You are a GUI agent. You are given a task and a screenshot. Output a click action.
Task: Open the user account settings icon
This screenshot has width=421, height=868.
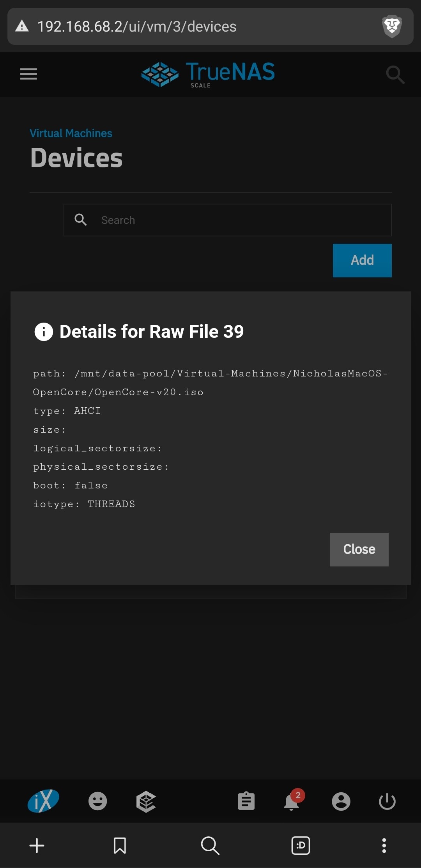tap(341, 801)
